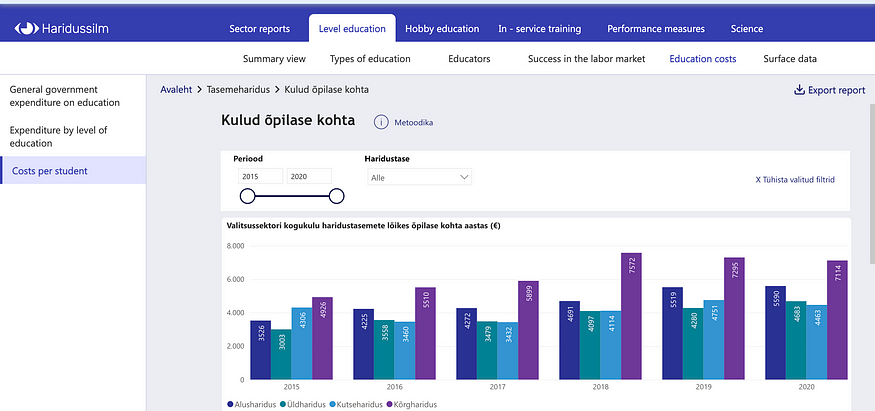Select Expenditure by level of education

[59, 137]
